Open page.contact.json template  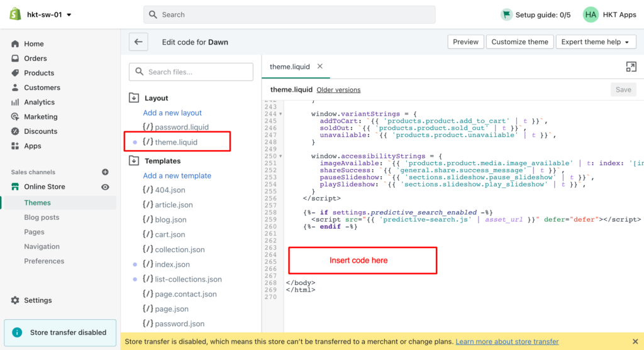click(179, 294)
